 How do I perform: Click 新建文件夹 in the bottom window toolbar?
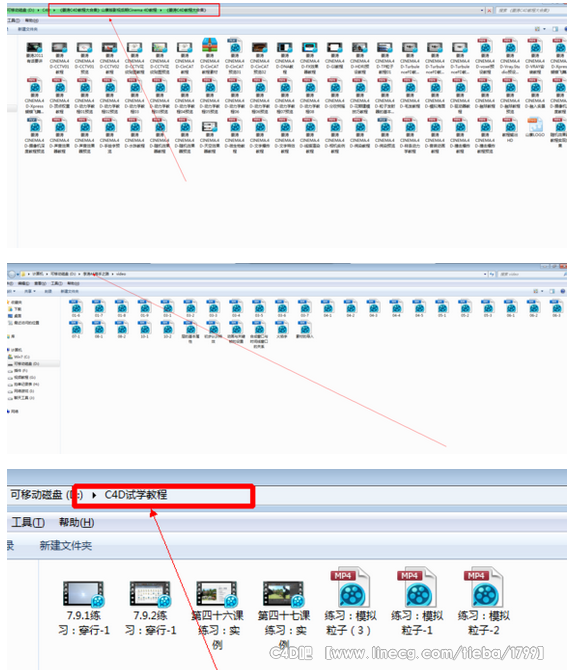pyautogui.click(x=65, y=546)
